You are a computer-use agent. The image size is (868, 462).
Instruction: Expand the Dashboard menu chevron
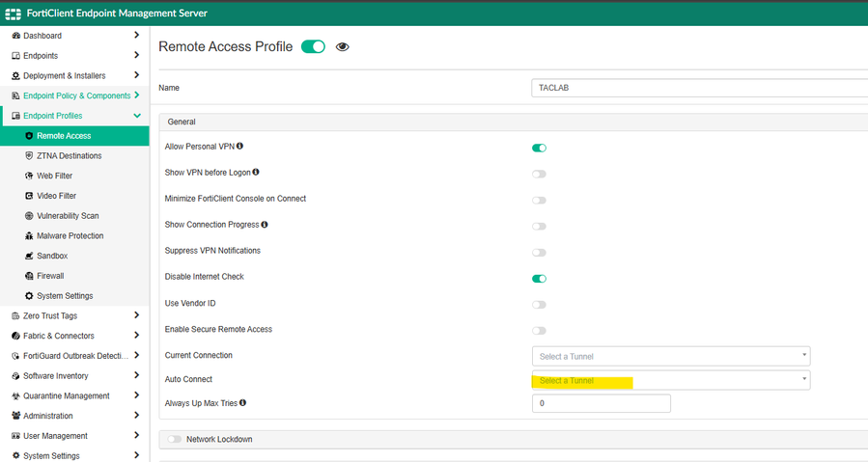pyautogui.click(x=137, y=35)
